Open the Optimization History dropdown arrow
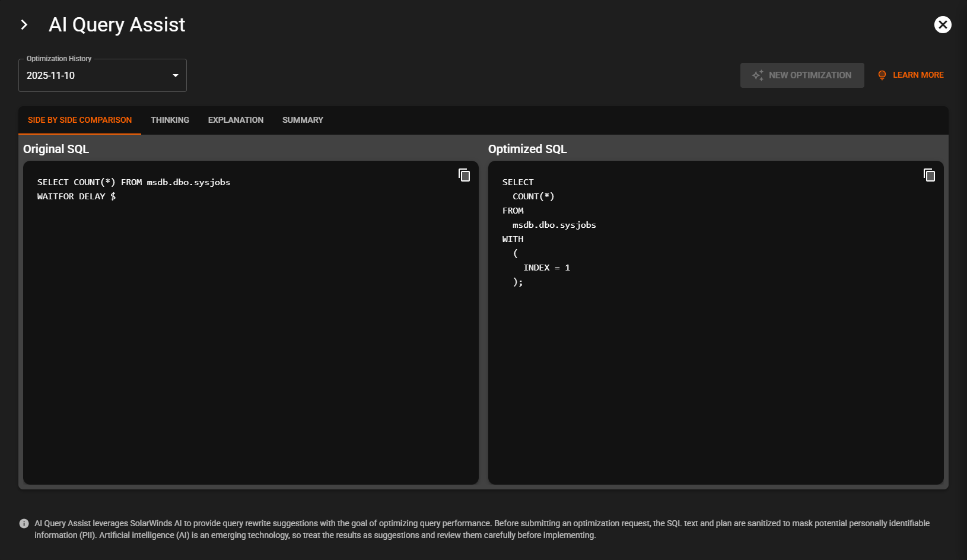The image size is (967, 560). (x=176, y=75)
